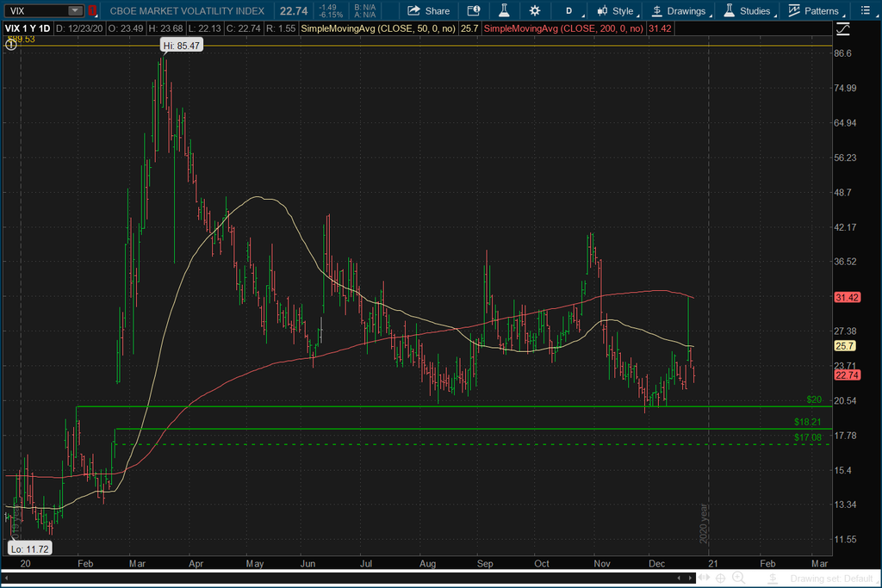Select the $20 price level label
Screen dimensions: 882x588
(813, 399)
